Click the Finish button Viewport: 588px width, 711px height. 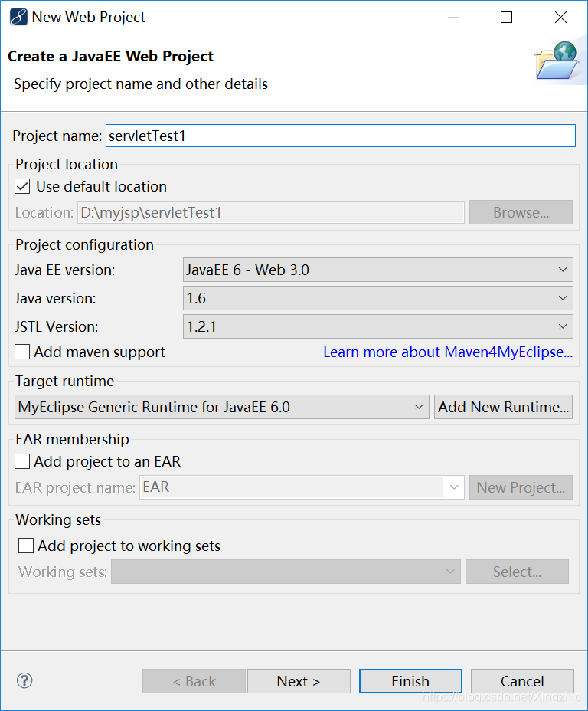tap(410, 681)
